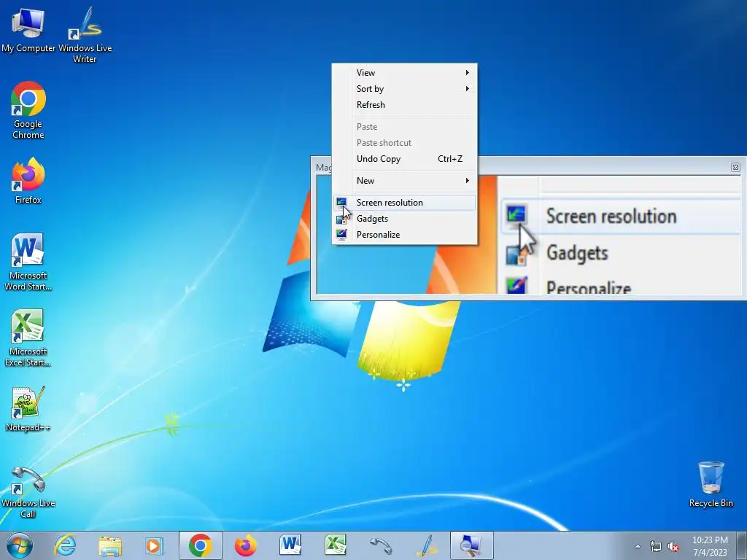Open Windows Live Writer desktop shortcut
This screenshot has width=747, height=560.
(x=85, y=34)
